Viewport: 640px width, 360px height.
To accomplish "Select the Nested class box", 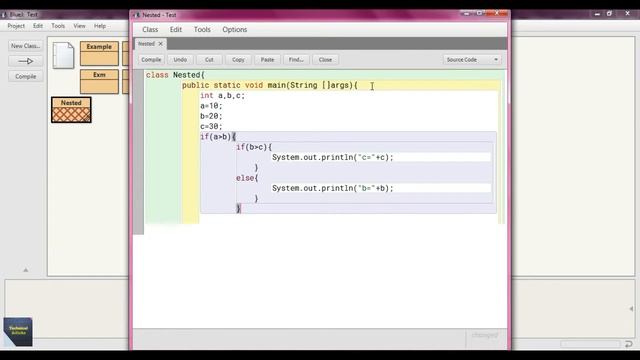I will click(x=71, y=109).
